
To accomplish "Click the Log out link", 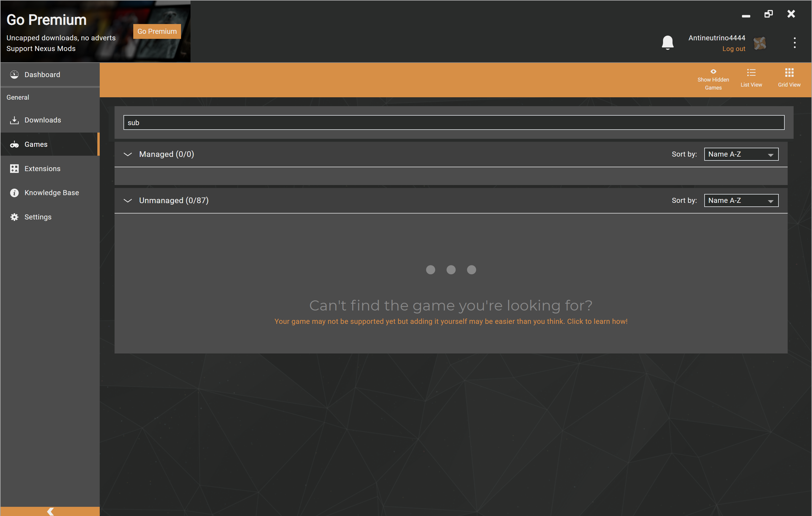I will (x=733, y=49).
